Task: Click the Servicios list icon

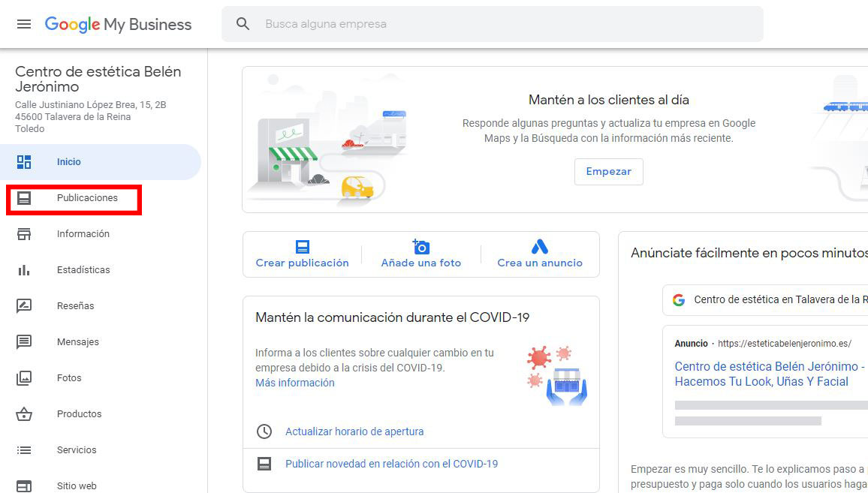Action: 24,449
